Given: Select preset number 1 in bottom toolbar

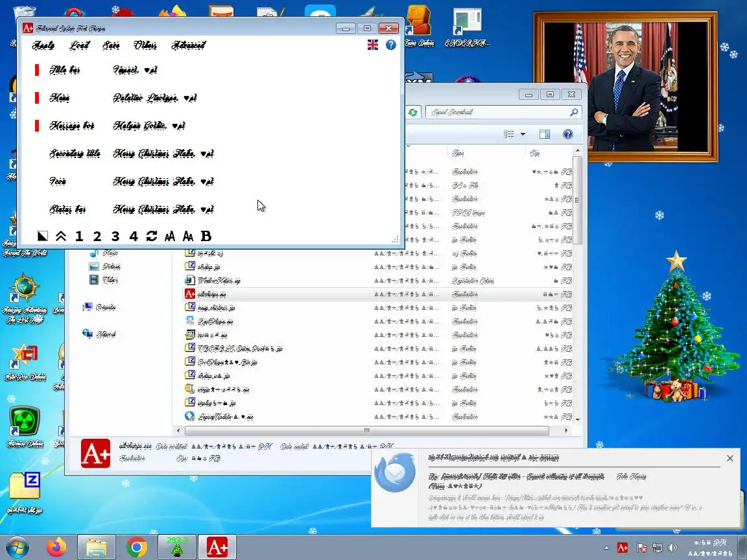Looking at the screenshot, I should point(79,236).
